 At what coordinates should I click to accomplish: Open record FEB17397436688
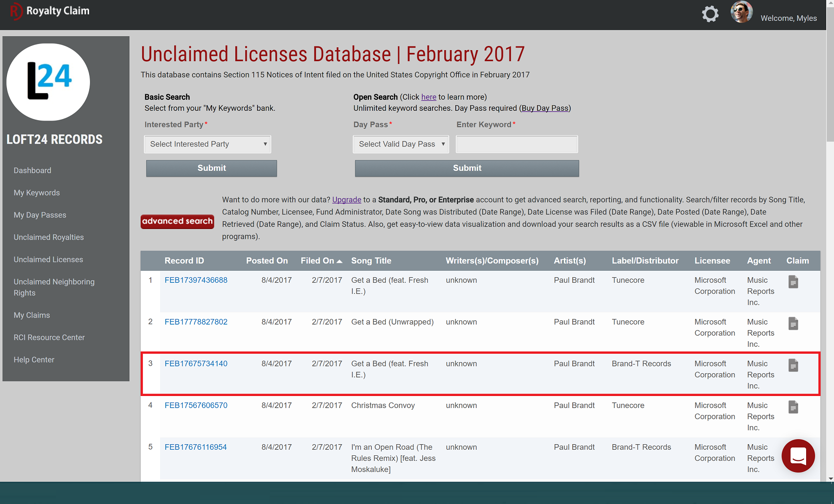coord(196,280)
